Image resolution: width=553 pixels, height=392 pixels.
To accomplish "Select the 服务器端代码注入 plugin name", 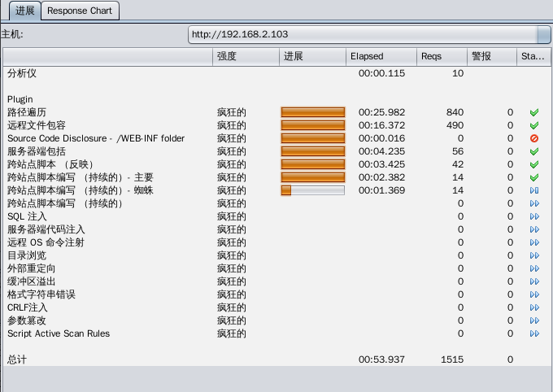I will pos(46,229).
